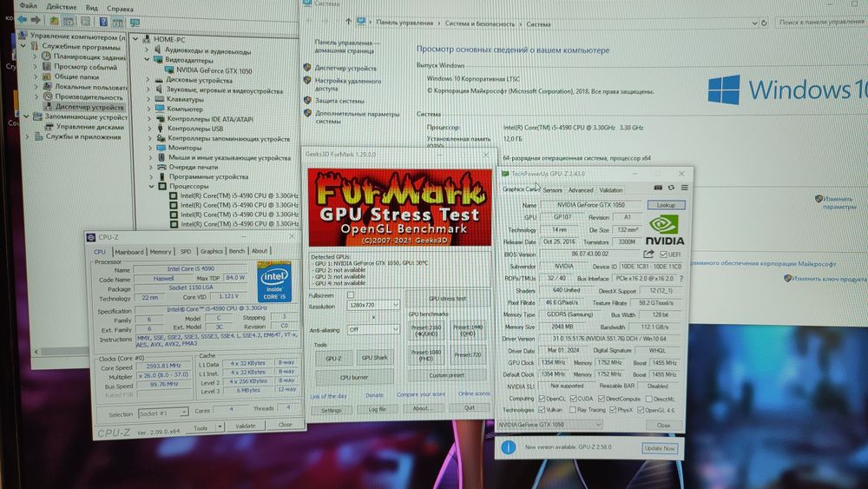Click the forward arrow in Computer Management toolbar
The image size is (868, 489).
(x=36, y=21)
